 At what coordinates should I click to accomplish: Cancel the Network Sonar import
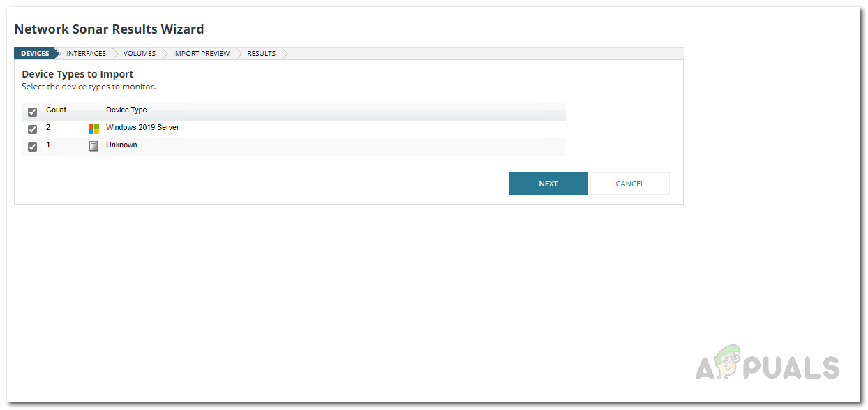tap(629, 183)
